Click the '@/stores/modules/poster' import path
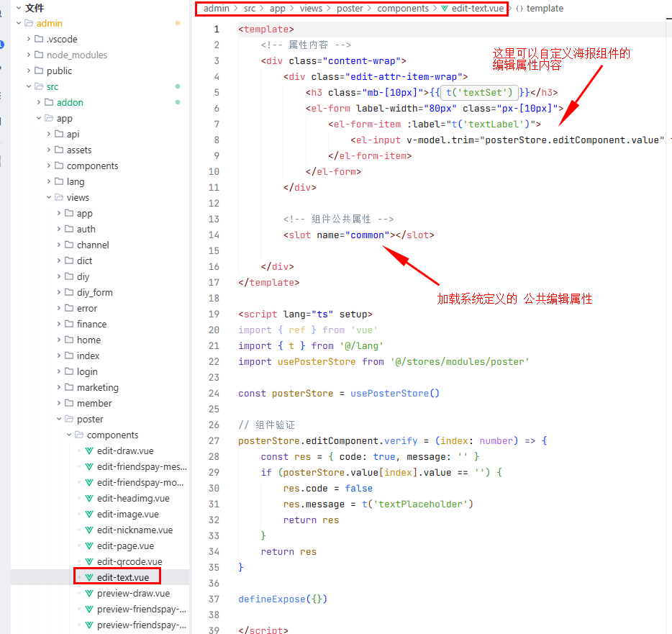This screenshot has width=672, height=634. (x=460, y=362)
